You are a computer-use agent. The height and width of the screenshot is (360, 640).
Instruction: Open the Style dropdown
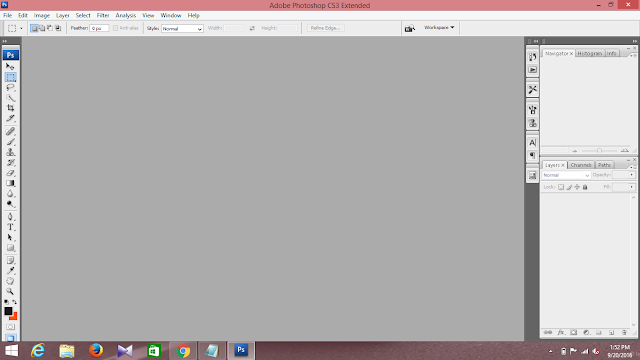[x=182, y=29]
